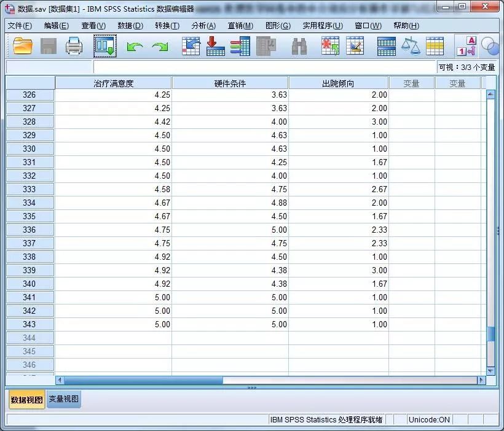The image size is (504, 431).
Task: Click vertical scrollbar up arrow
Action: pyautogui.click(x=490, y=95)
